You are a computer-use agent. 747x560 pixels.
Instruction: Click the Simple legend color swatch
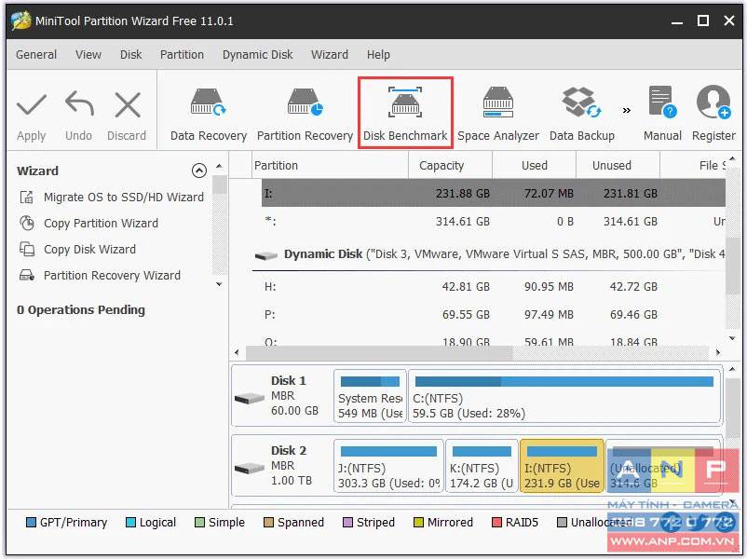199,523
